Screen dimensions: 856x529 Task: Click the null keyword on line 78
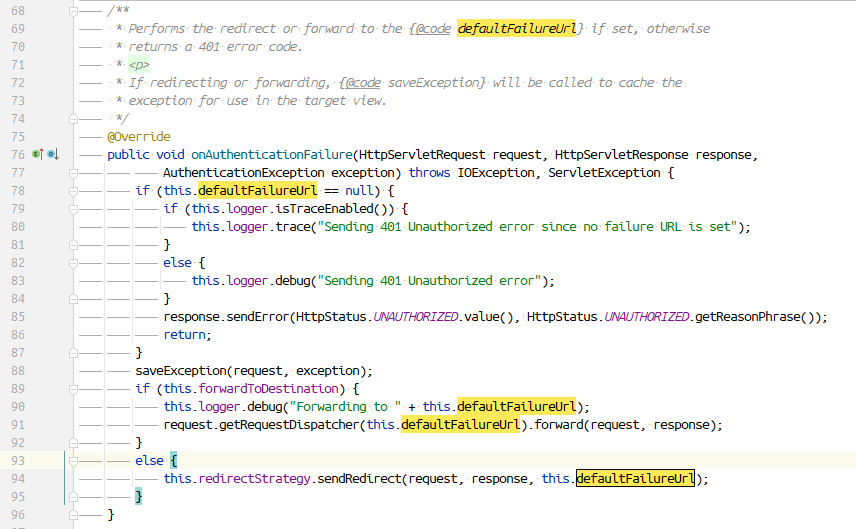[x=359, y=191]
